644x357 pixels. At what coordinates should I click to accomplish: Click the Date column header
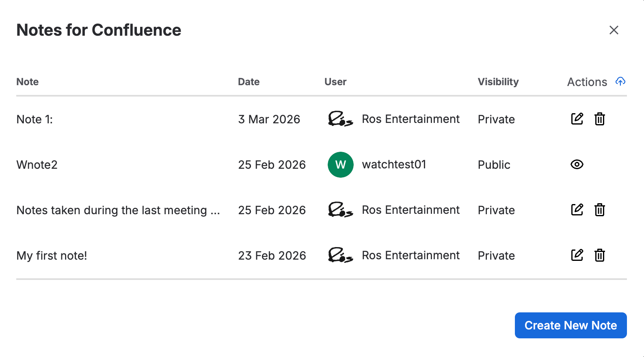(249, 82)
